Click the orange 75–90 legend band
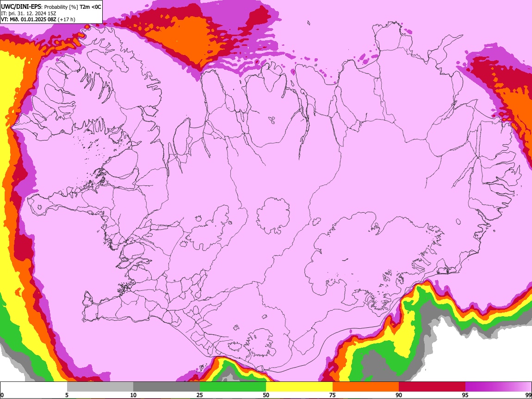 [x=365, y=387]
